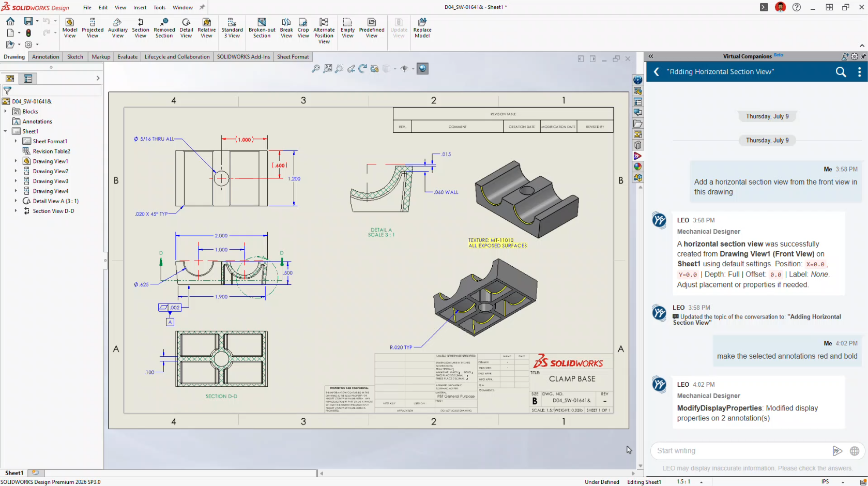The height and width of the screenshot is (486, 868).
Task: Open Alternate Position View tool
Action: coord(324,31)
